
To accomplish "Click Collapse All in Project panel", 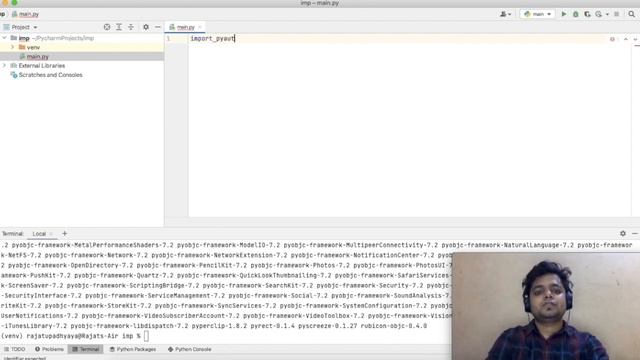I will (x=131, y=27).
